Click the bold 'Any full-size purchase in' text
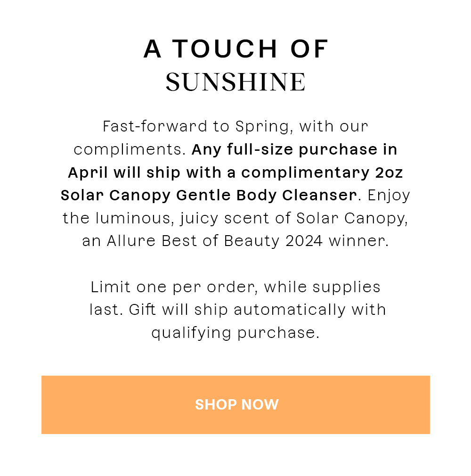 [294, 150]
